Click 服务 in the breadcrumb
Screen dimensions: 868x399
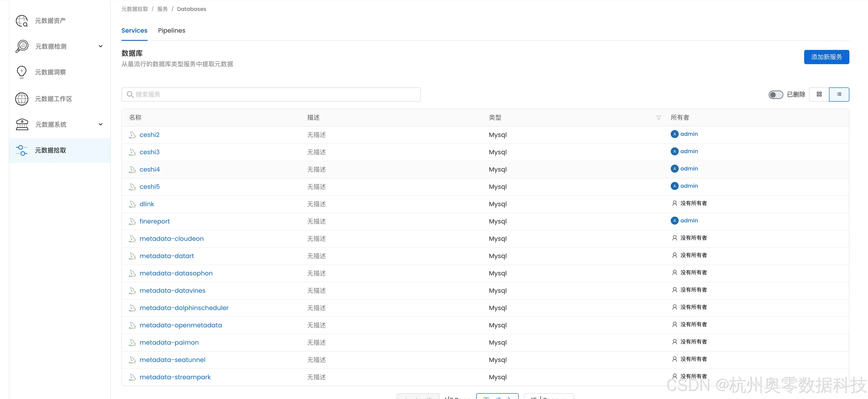click(162, 9)
